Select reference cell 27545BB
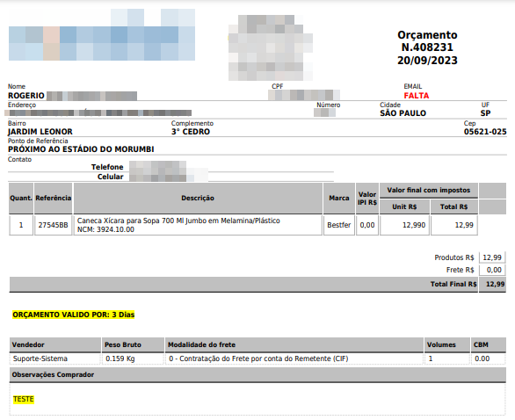Viewport: 515px width, 420px height. (54, 225)
